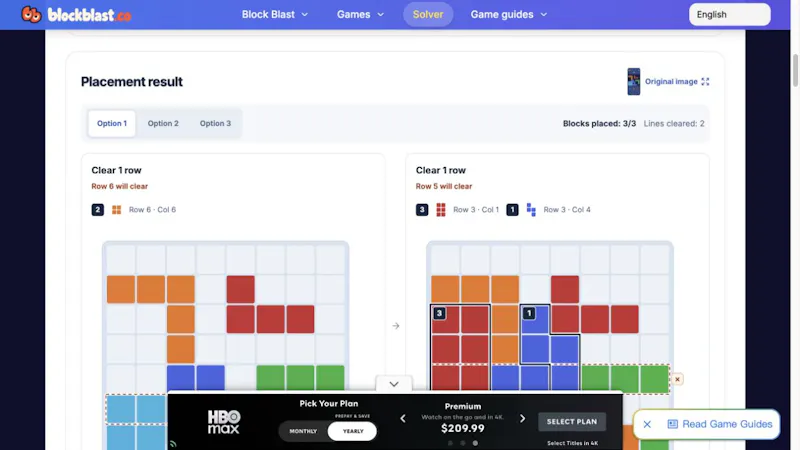Image resolution: width=800 pixels, height=450 pixels.
Task: Collapse the ad with the chevron handle
Action: click(394, 384)
